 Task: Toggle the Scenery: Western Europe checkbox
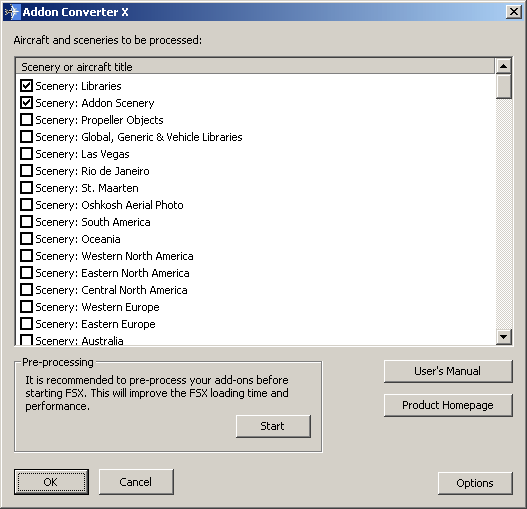point(26,307)
